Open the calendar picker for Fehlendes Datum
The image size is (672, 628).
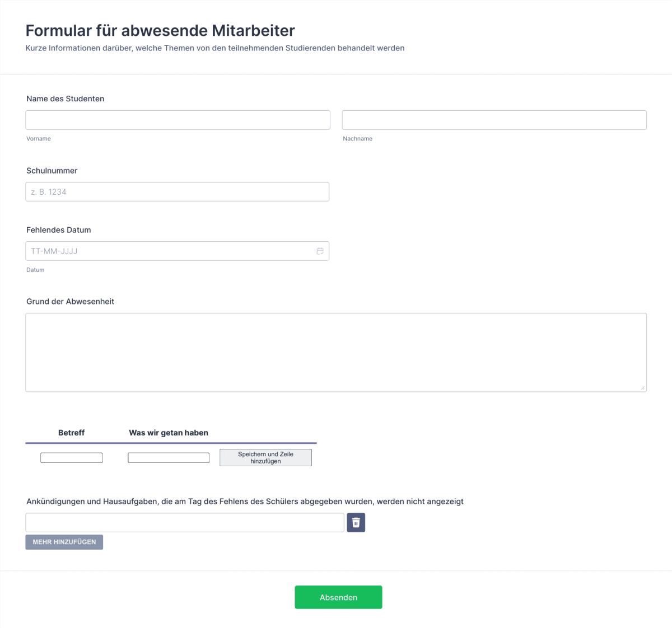pyautogui.click(x=320, y=251)
